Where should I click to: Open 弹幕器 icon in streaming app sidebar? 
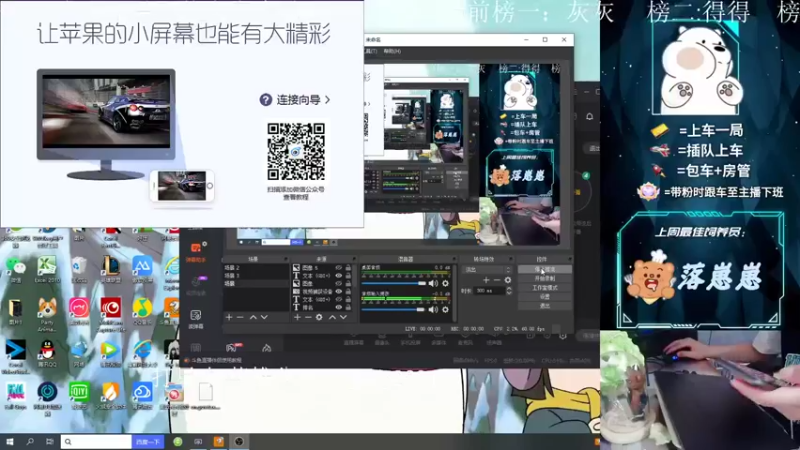[196, 319]
